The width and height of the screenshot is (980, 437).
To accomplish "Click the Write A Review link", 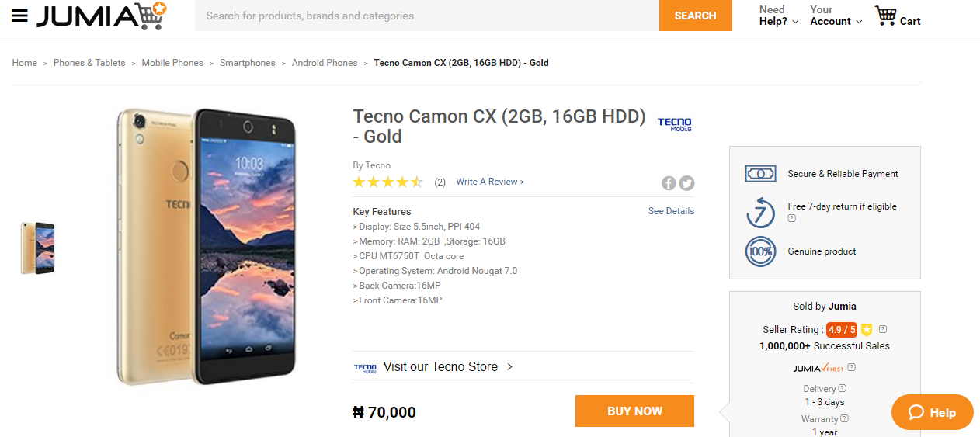I will click(490, 182).
